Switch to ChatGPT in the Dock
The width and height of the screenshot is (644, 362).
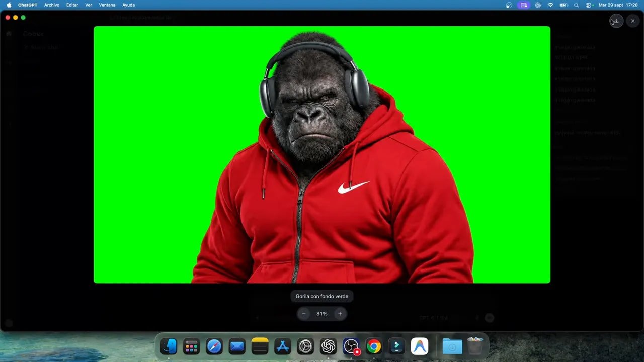328,346
